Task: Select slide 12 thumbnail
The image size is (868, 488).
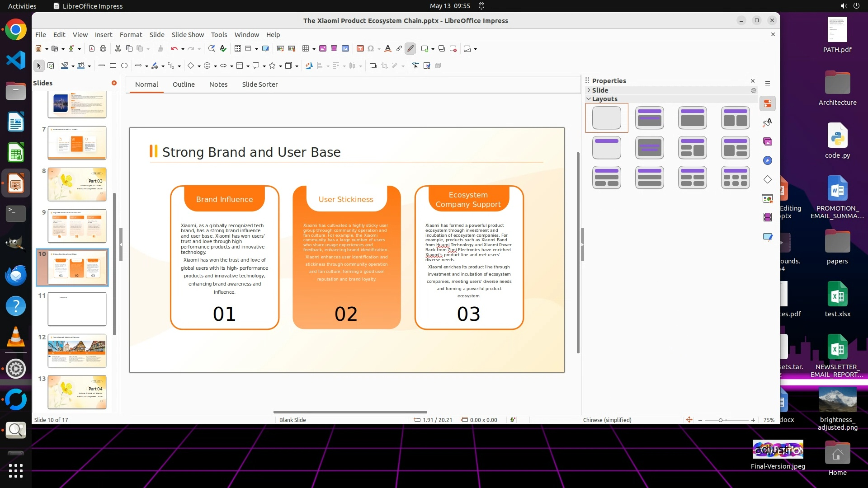Action: point(77,351)
